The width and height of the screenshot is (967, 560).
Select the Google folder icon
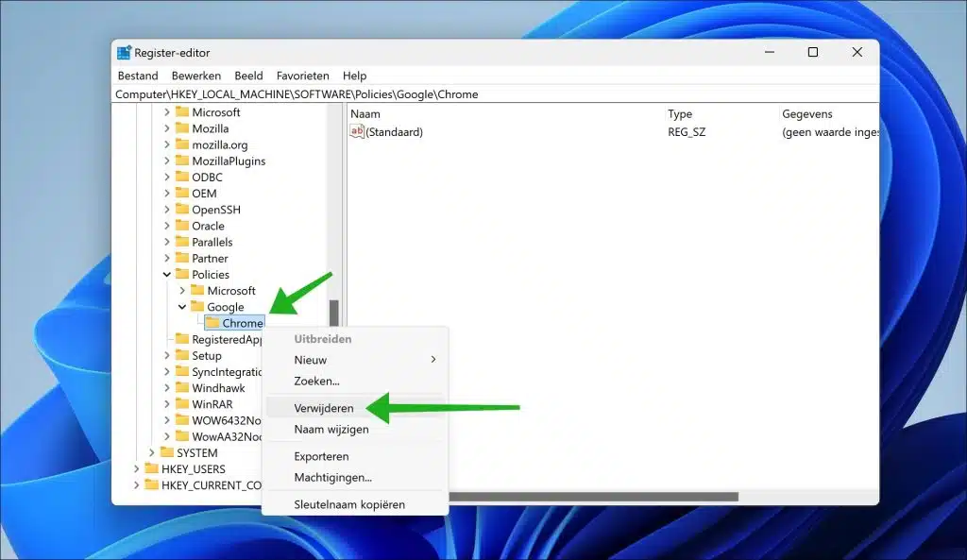click(197, 306)
